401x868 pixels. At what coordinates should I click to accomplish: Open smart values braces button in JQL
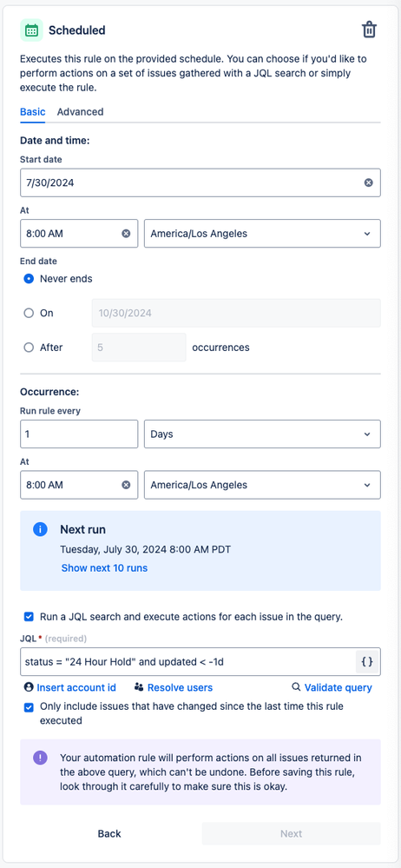click(366, 661)
